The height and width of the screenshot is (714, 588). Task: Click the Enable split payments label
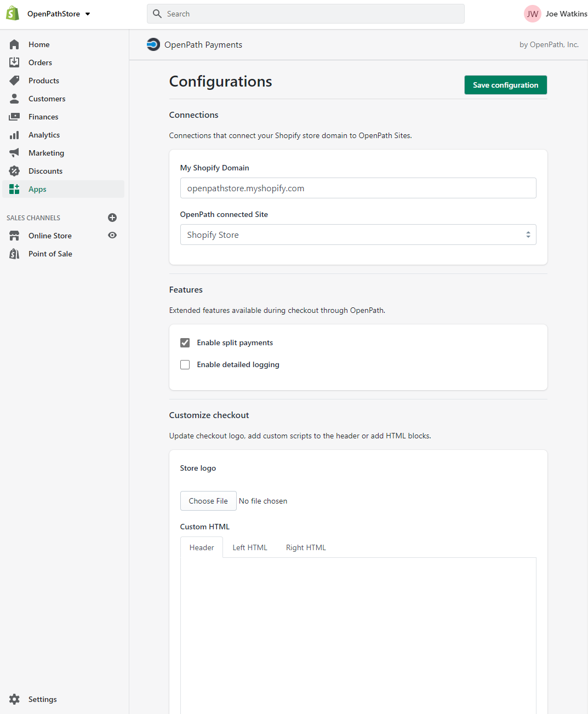pos(235,342)
